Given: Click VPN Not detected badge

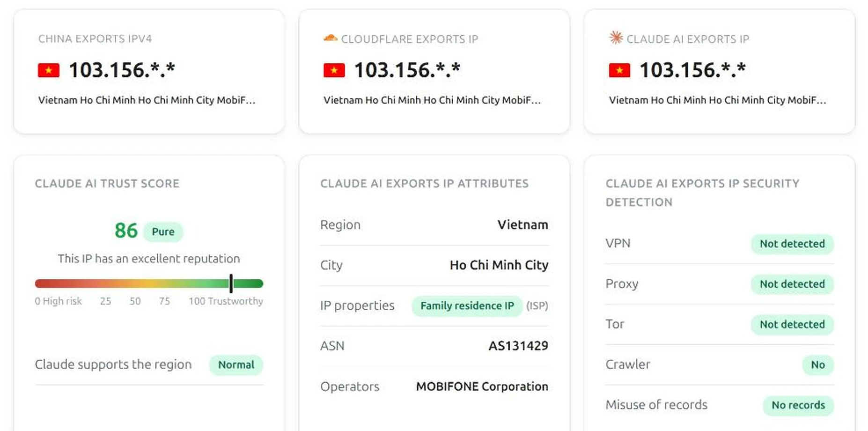Looking at the screenshot, I should pos(792,244).
